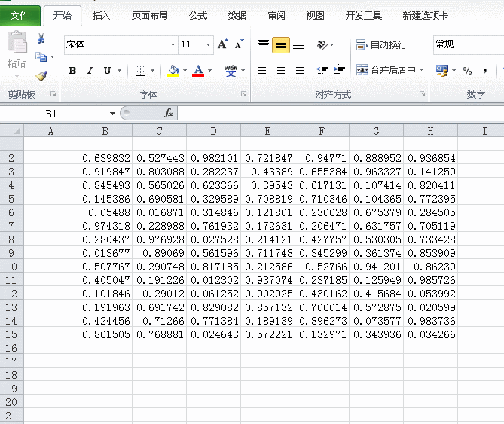Decrease font size with small A

point(239,44)
